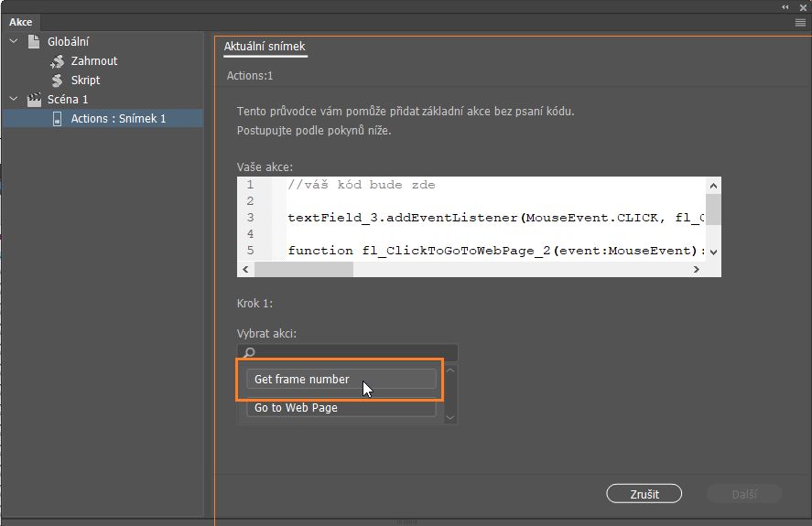Click the disabled Další button
This screenshot has width=812, height=526.
[x=744, y=494]
